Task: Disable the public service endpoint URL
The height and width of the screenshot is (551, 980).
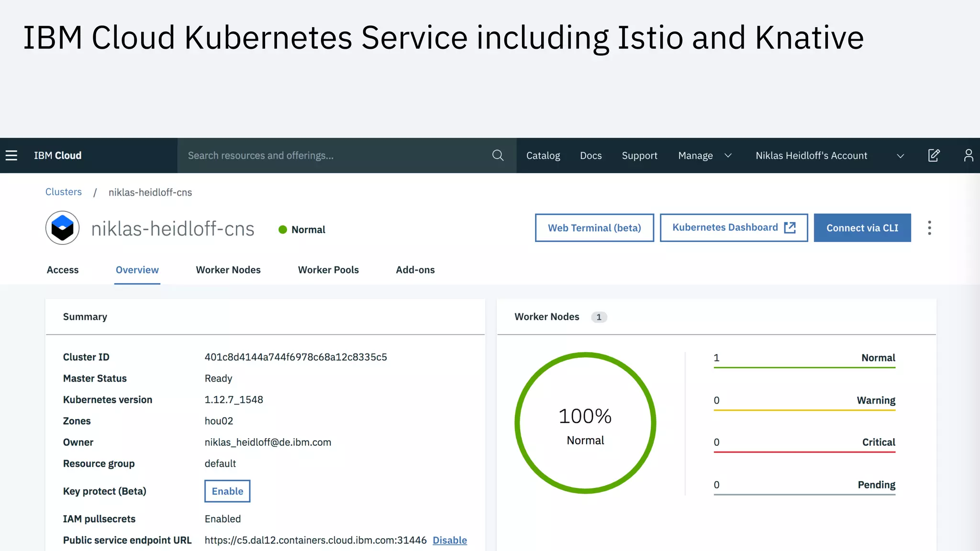Action: 450,540
